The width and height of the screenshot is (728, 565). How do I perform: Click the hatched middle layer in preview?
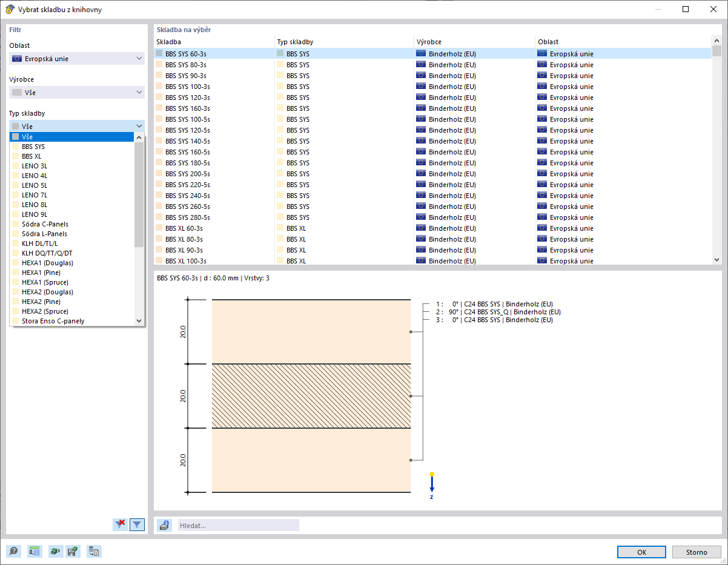coord(311,396)
